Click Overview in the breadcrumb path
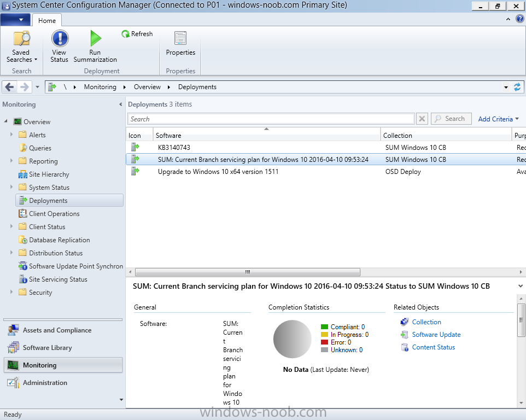The image size is (526, 420). click(x=147, y=87)
